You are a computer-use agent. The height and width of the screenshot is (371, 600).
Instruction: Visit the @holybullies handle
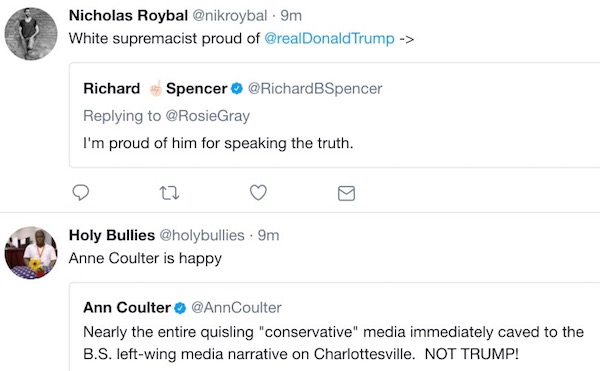[x=202, y=235]
